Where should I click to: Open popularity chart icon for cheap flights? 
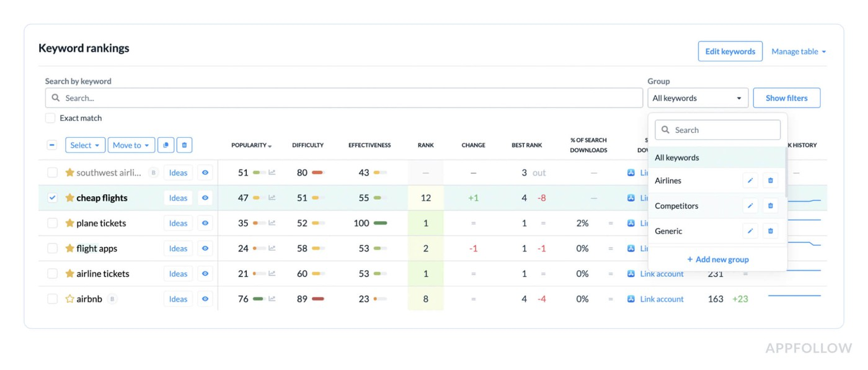(x=272, y=198)
